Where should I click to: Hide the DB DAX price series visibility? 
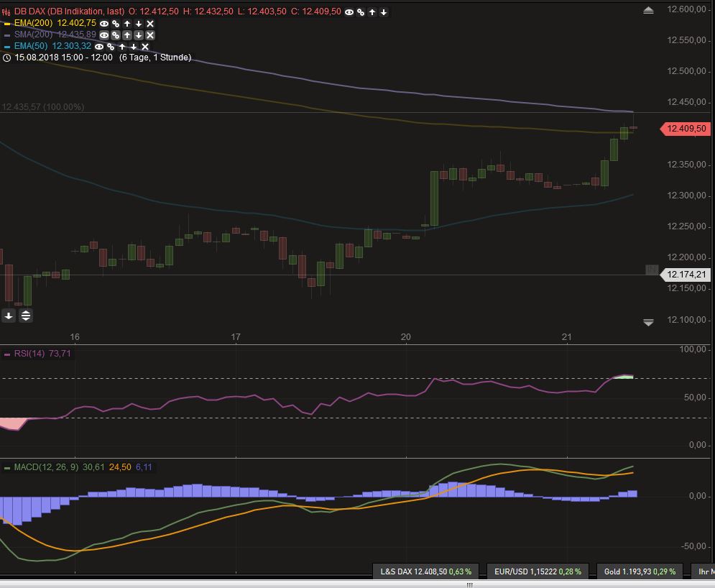click(348, 12)
